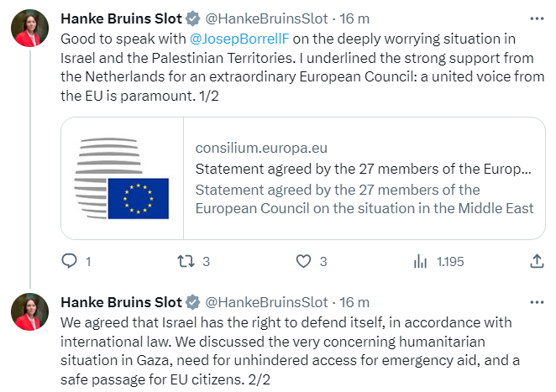Click the @HankeBruinsSlot handle on the second tweet
This screenshot has height=392, width=556.
point(267,302)
